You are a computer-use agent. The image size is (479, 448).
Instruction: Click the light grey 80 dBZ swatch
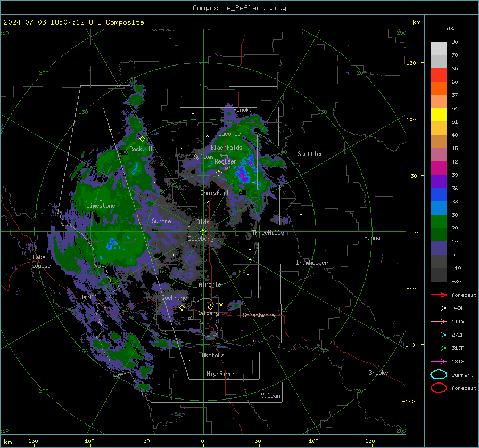click(x=439, y=48)
